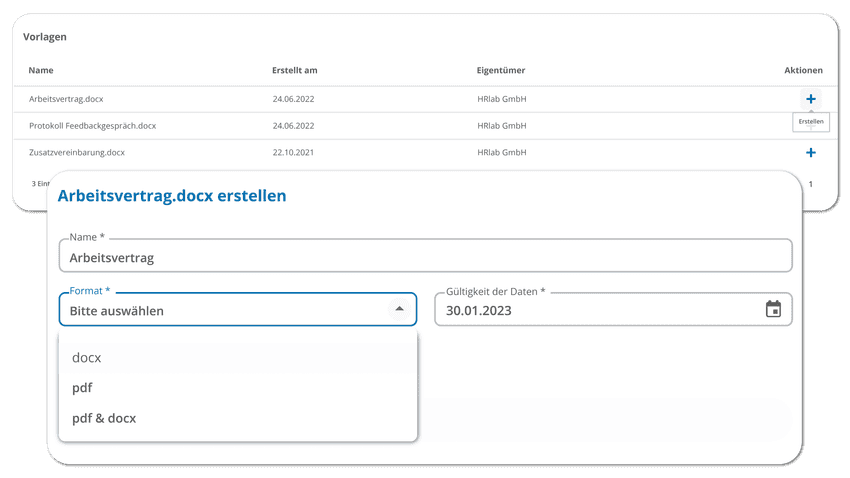Screen dimensions: 850x478
Task: Select the Arbeitsvertrag.docx template row name
Action: [x=66, y=99]
